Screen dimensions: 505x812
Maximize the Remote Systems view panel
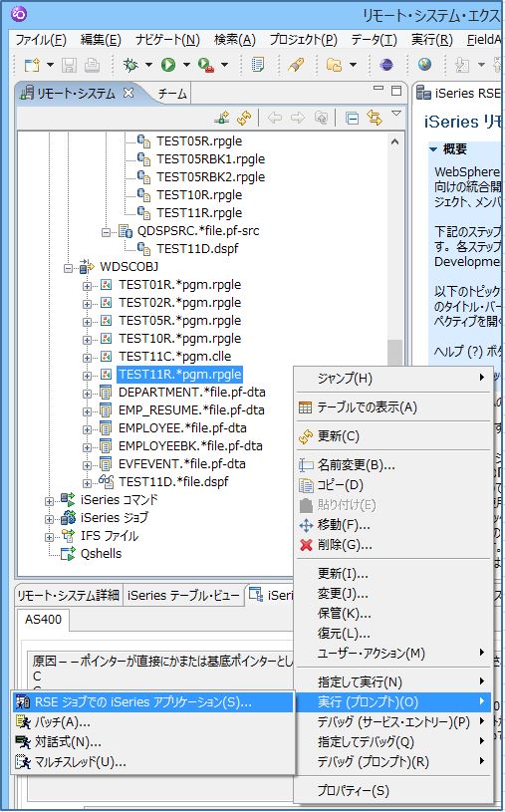396,91
